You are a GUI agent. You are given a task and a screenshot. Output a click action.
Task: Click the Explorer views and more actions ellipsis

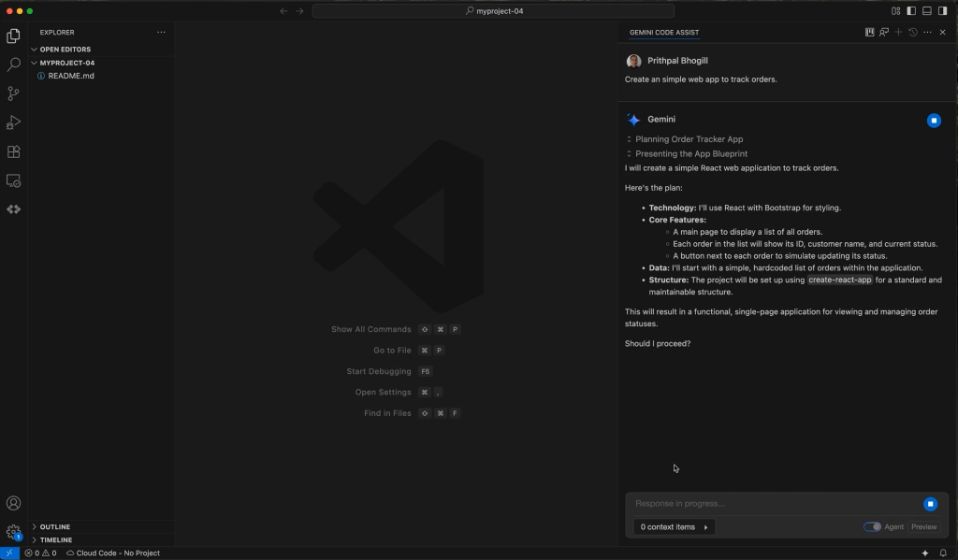pos(161,33)
